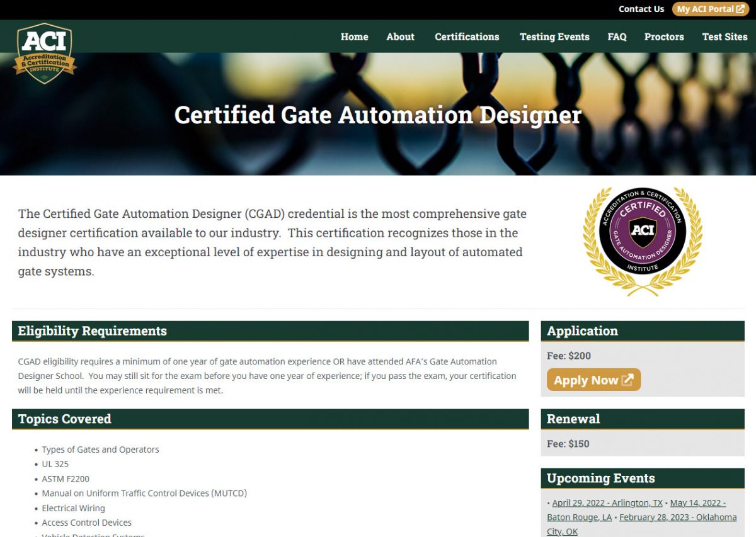Click the Eligibility Requirements section header
756x537 pixels.
93,331
